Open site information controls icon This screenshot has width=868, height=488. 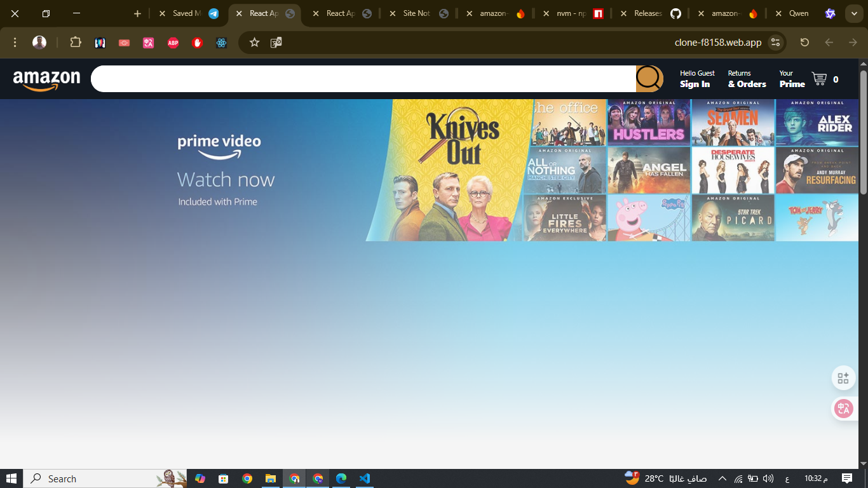775,43
